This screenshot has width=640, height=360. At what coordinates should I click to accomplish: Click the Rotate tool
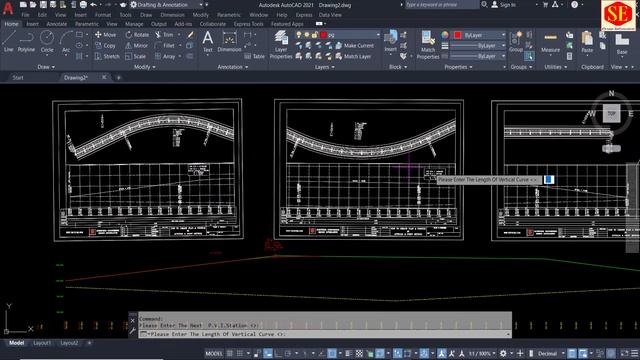click(x=137, y=35)
